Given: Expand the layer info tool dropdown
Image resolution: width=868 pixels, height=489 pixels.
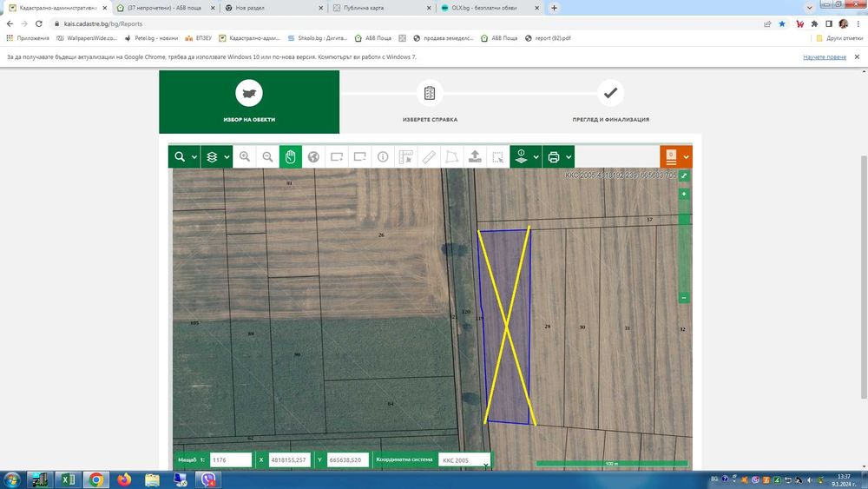Looking at the screenshot, I should point(536,157).
